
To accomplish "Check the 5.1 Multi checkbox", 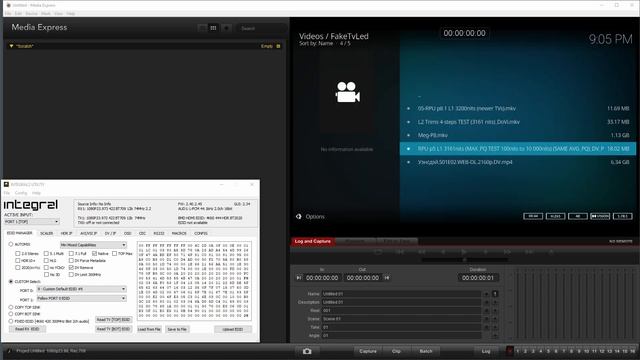I will pyautogui.click(x=46, y=253).
